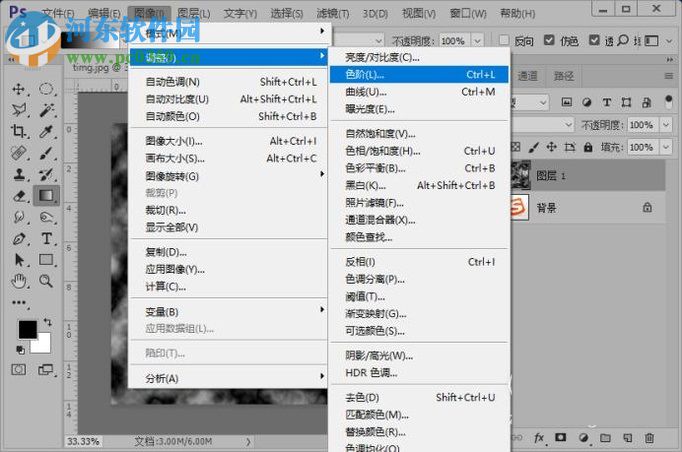The image size is (682, 452).
Task: Change the screen mode
Action: [x=46, y=370]
